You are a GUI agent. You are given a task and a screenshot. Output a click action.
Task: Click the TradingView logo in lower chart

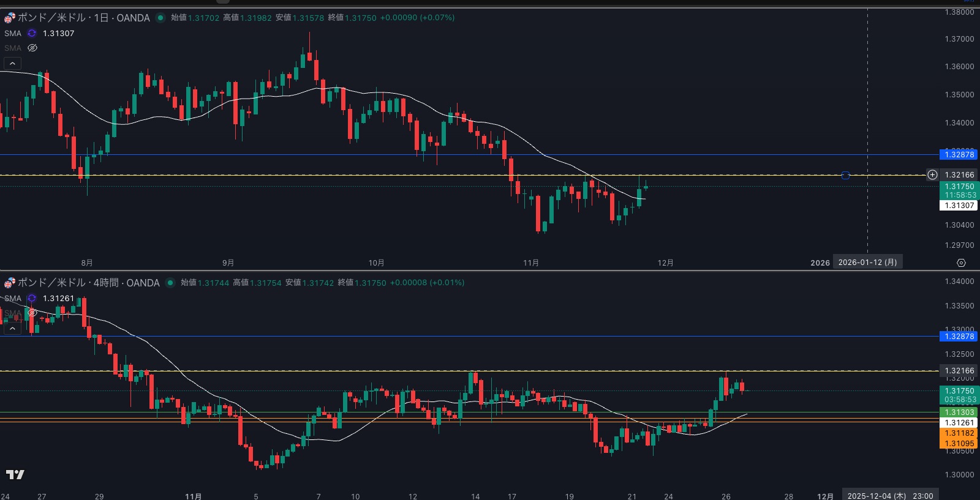coord(15,474)
